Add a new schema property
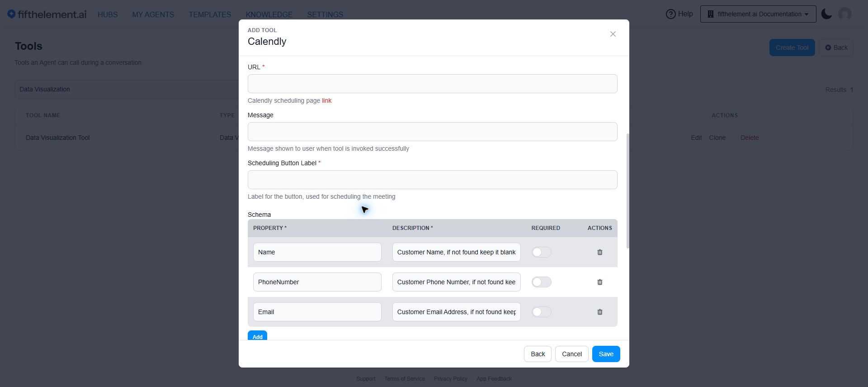868x387 pixels. 257,336
